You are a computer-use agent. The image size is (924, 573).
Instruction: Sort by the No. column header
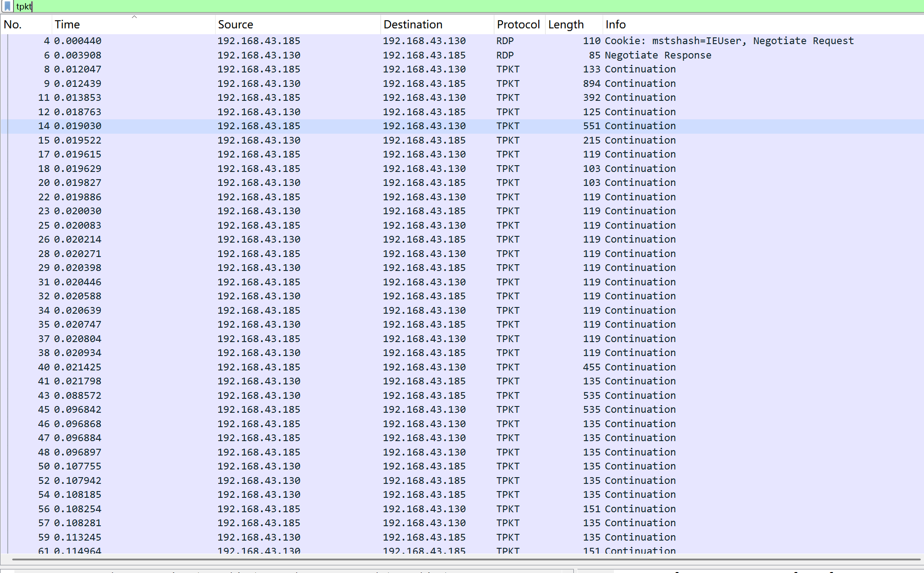click(x=13, y=24)
